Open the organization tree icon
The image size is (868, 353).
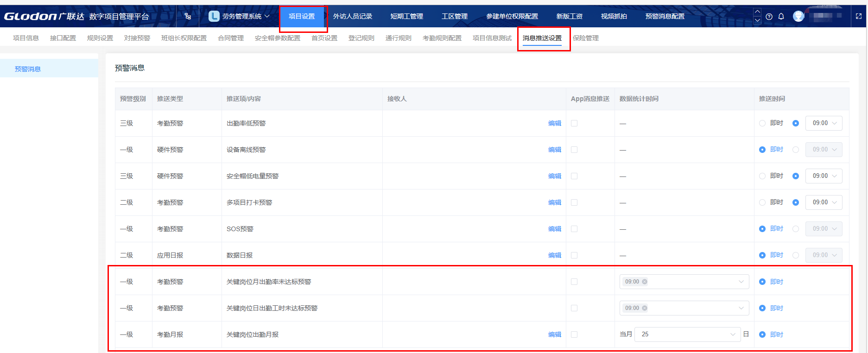click(188, 16)
